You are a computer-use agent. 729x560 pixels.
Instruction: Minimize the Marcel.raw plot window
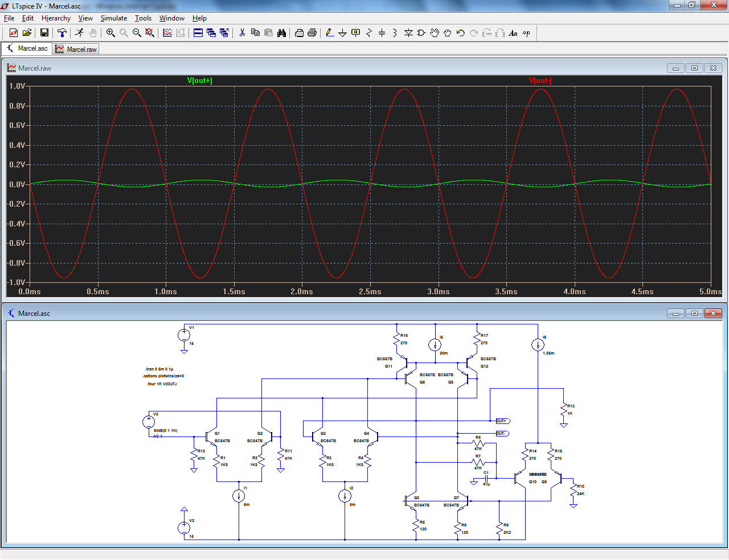coord(675,68)
